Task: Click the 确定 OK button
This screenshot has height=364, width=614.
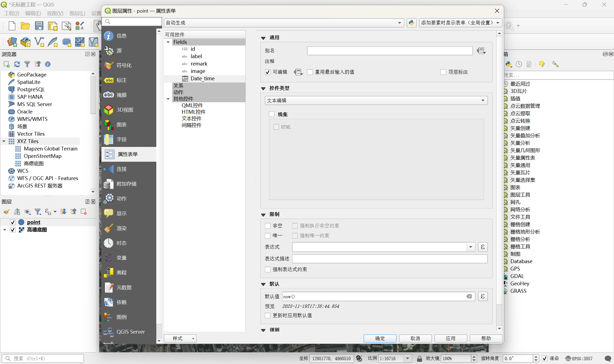Action: [380, 338]
